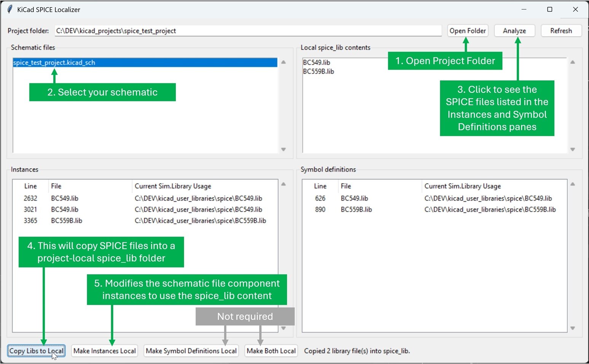
Task: Click the BC559B.lib file cell beside line 3365
Action: click(67, 221)
